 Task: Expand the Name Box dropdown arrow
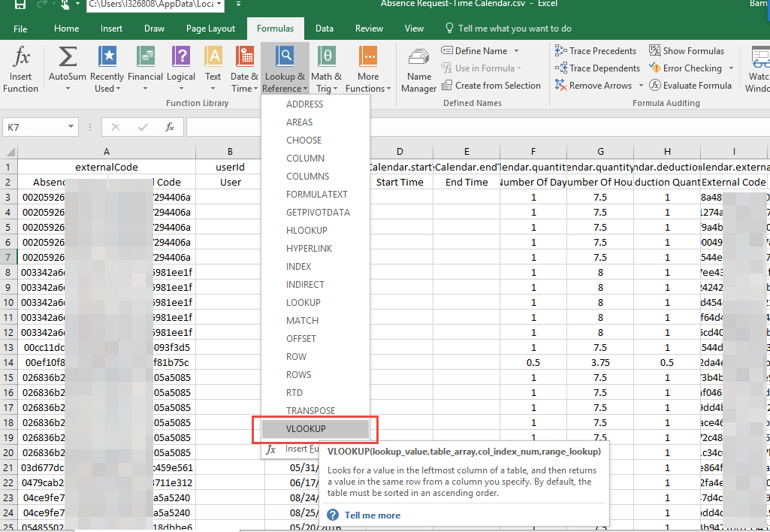pyautogui.click(x=71, y=127)
